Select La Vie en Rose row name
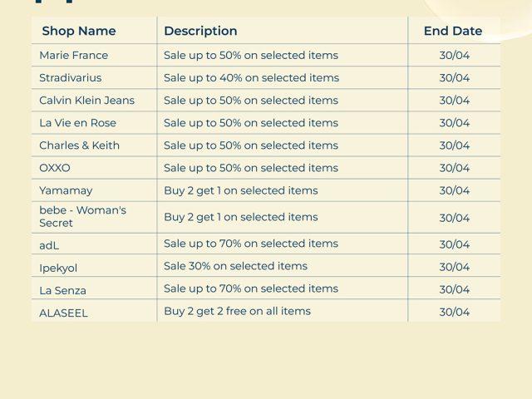 [77, 122]
